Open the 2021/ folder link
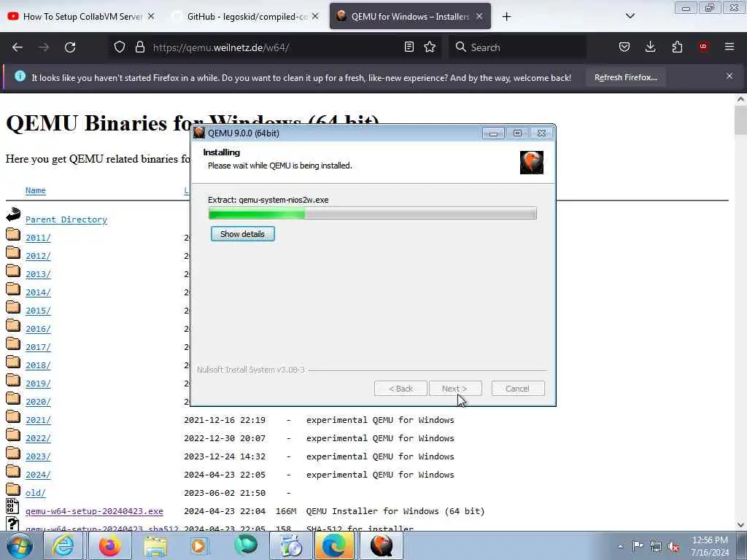The image size is (747, 560). (38, 420)
